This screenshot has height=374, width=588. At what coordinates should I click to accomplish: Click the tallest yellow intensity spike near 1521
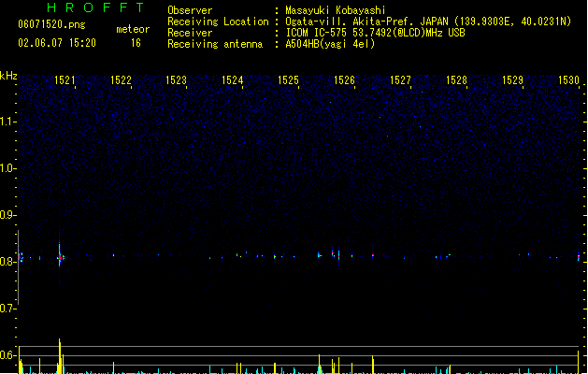coord(59,356)
